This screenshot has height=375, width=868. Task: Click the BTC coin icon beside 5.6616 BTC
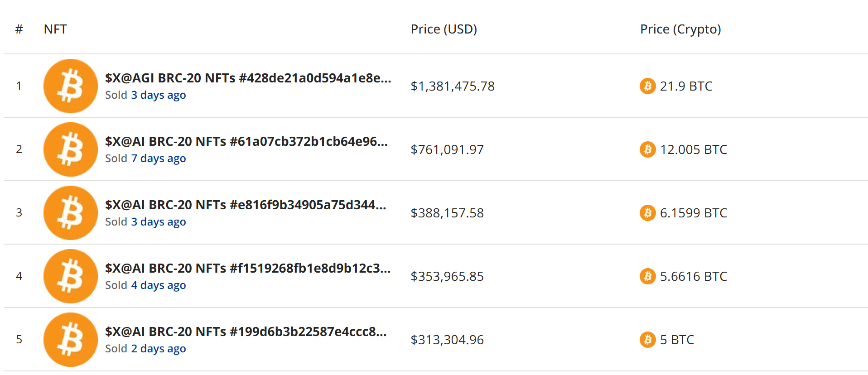(x=648, y=276)
